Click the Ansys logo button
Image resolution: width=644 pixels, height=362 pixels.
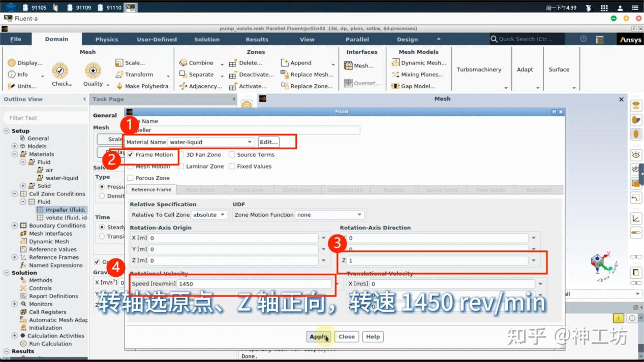(x=630, y=40)
